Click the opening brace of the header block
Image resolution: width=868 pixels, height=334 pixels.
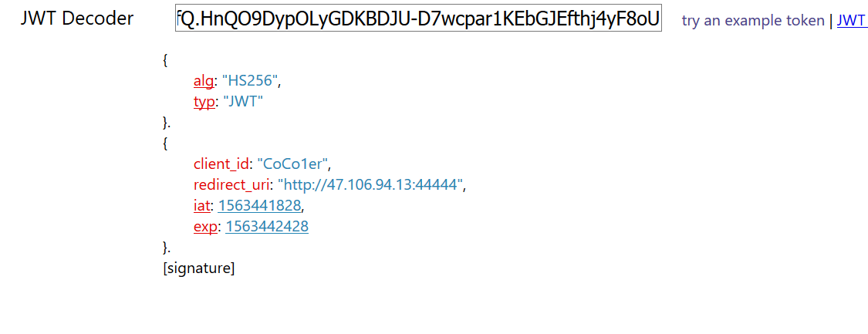point(166,60)
